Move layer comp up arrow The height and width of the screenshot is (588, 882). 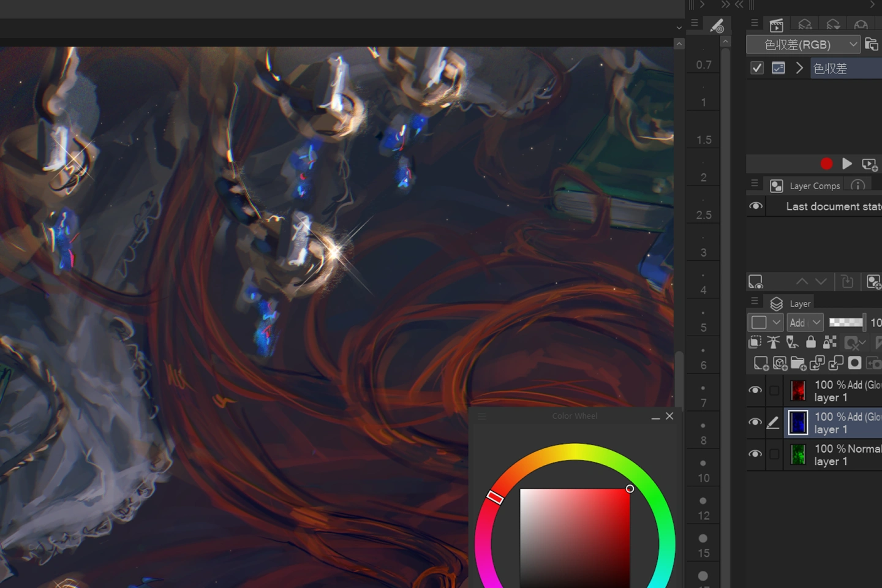pyautogui.click(x=802, y=281)
